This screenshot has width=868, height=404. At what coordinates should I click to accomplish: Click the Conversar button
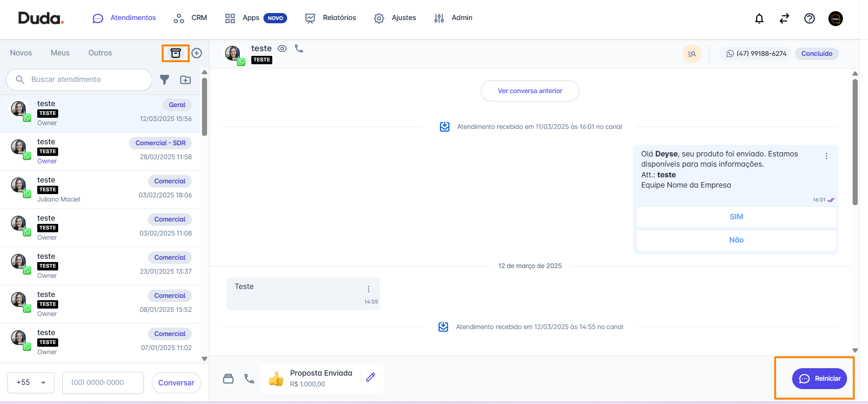[176, 383]
